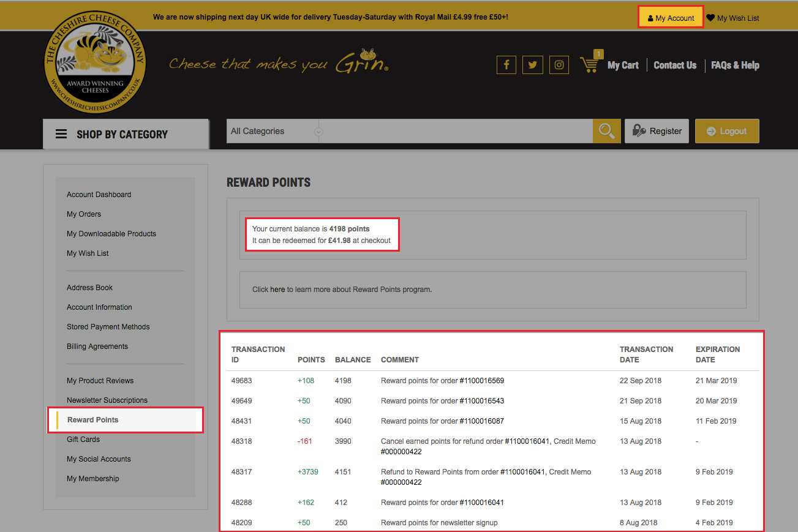The image size is (798, 532).
Task: Open Stored Payment Methods in sidebar
Action: (108, 327)
